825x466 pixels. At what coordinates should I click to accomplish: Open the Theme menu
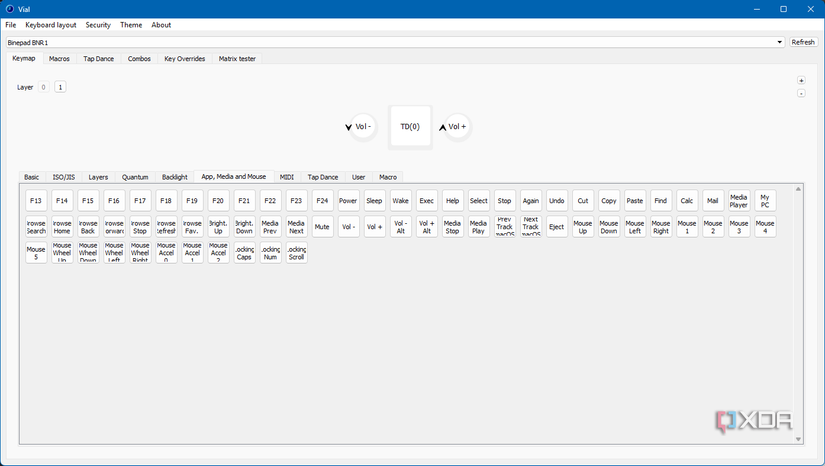tap(131, 25)
